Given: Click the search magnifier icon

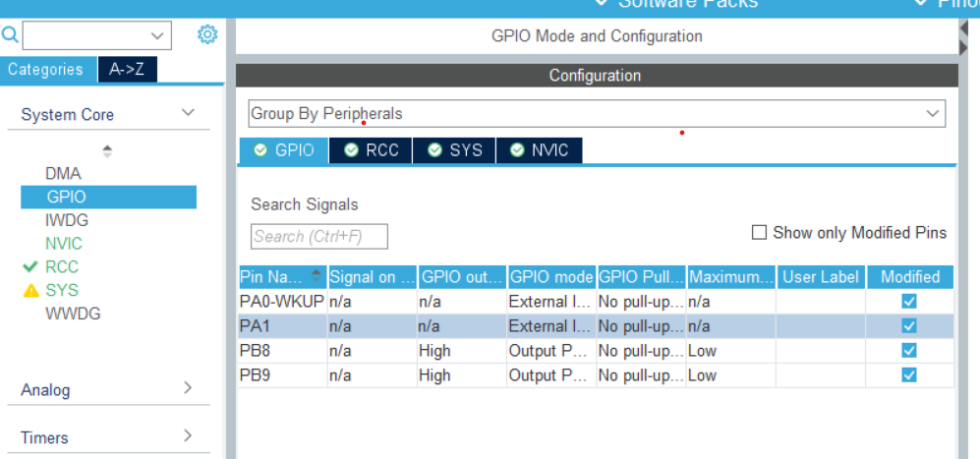Looking at the screenshot, I should point(10,34).
